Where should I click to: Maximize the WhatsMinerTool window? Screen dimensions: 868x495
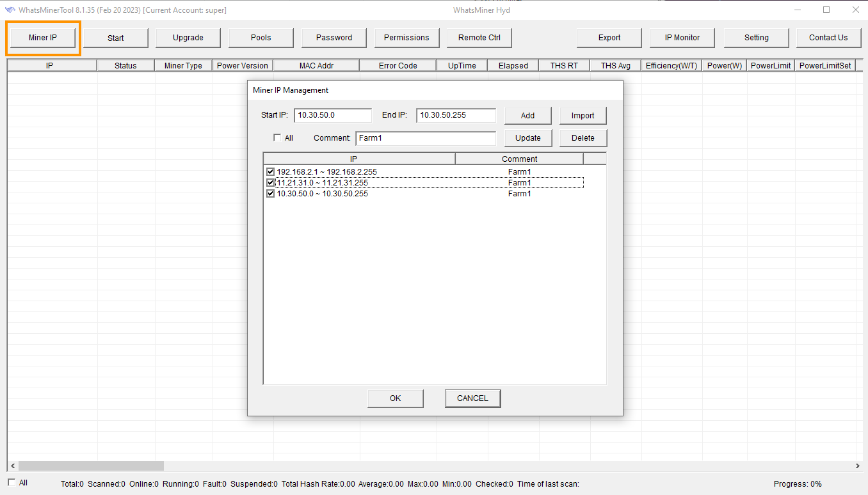(826, 10)
